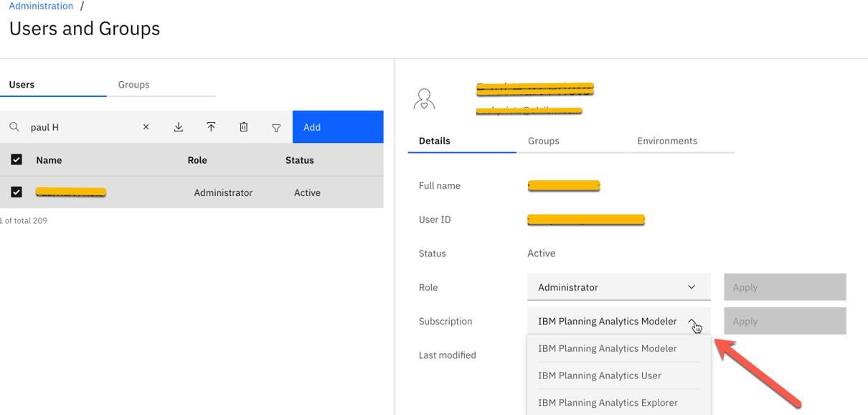868x415 pixels.
Task: Select IBM Planning Analytics Explorer option
Action: click(x=618, y=403)
